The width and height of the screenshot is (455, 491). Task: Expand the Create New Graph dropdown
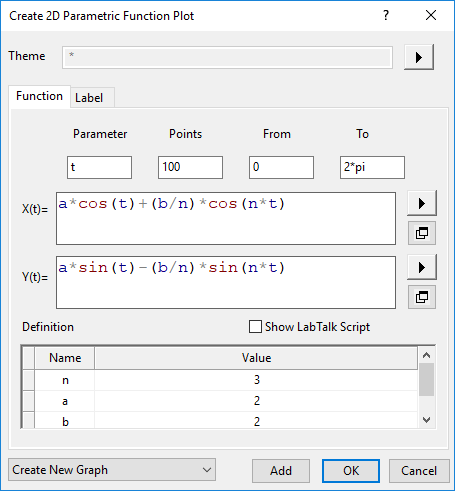pyautogui.click(x=112, y=470)
